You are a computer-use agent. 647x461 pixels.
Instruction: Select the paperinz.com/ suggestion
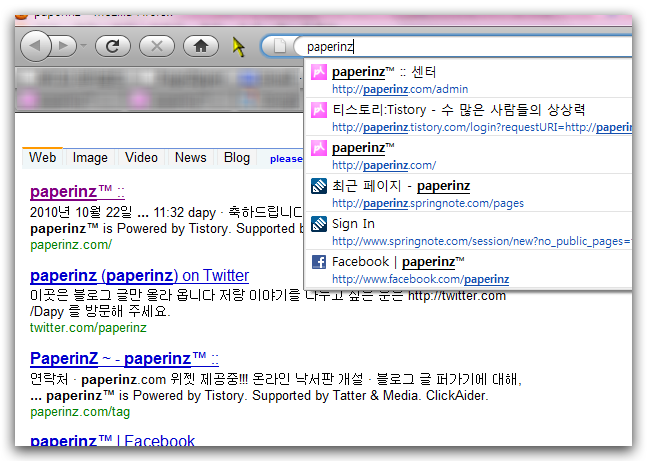[468, 155]
